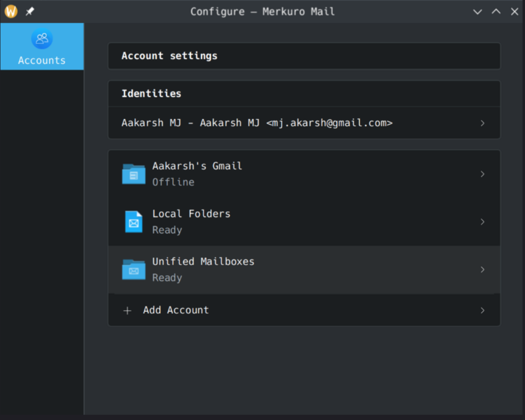Click the Add Account text
Viewport: 525px width, 420px height.
(176, 310)
